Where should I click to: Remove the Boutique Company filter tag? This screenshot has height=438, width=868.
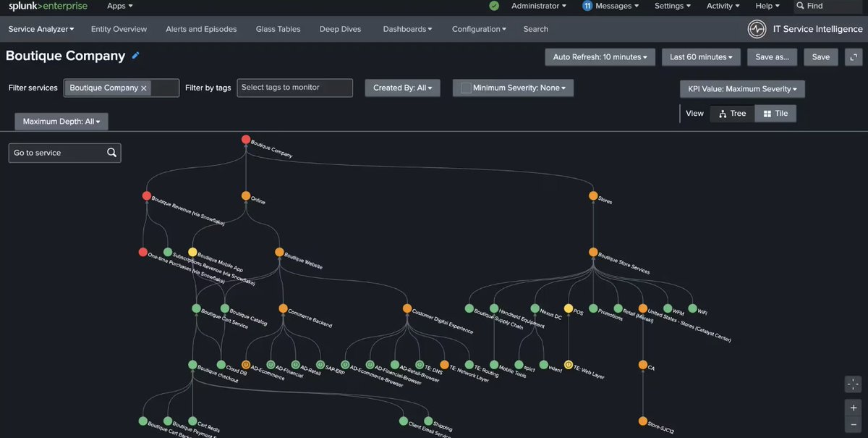[x=144, y=87]
